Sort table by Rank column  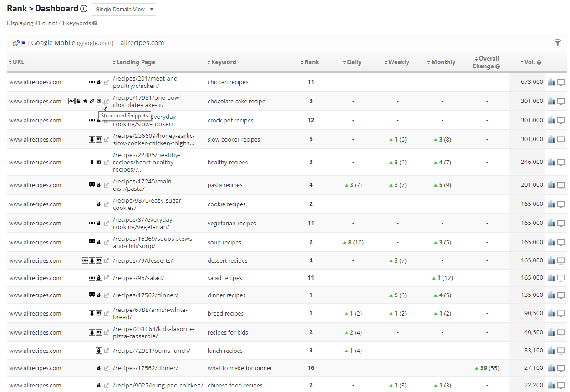pos(310,62)
